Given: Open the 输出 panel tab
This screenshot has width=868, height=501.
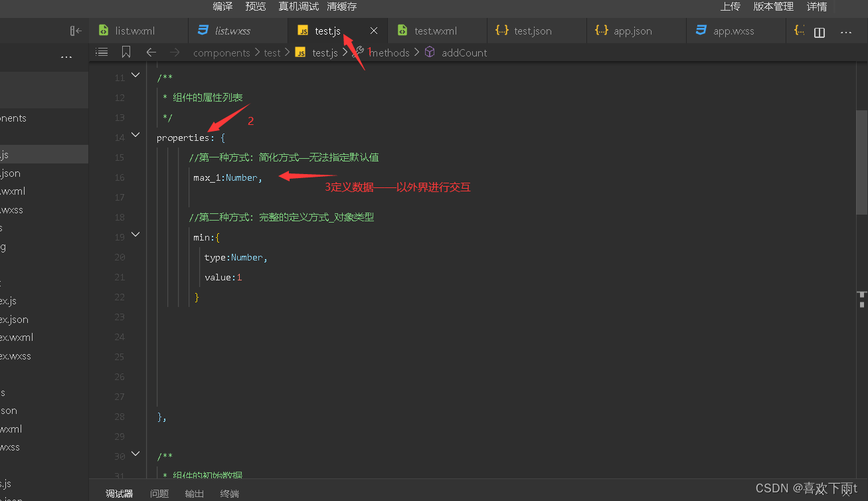Looking at the screenshot, I should 195,494.
